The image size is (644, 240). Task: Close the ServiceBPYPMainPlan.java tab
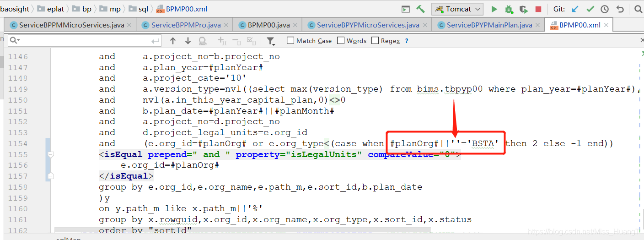pos(537,26)
